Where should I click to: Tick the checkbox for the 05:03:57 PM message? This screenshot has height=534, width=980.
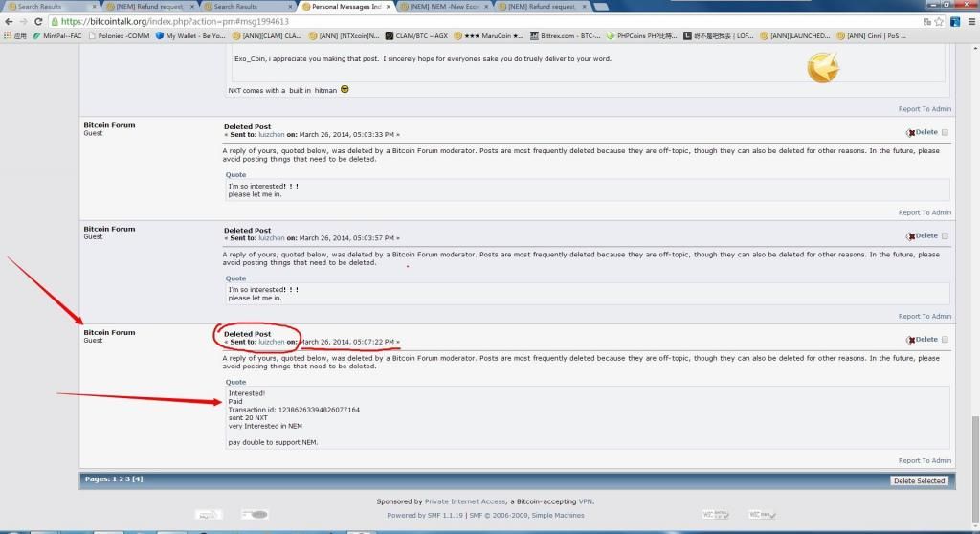coord(946,236)
